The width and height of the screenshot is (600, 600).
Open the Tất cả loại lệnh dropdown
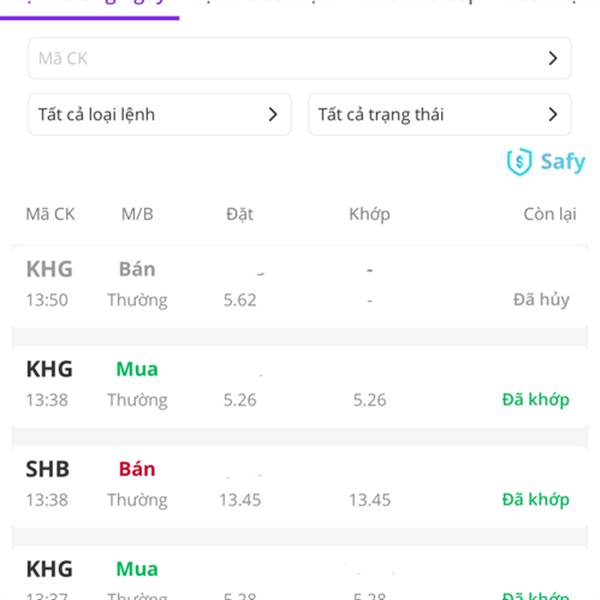[160, 114]
